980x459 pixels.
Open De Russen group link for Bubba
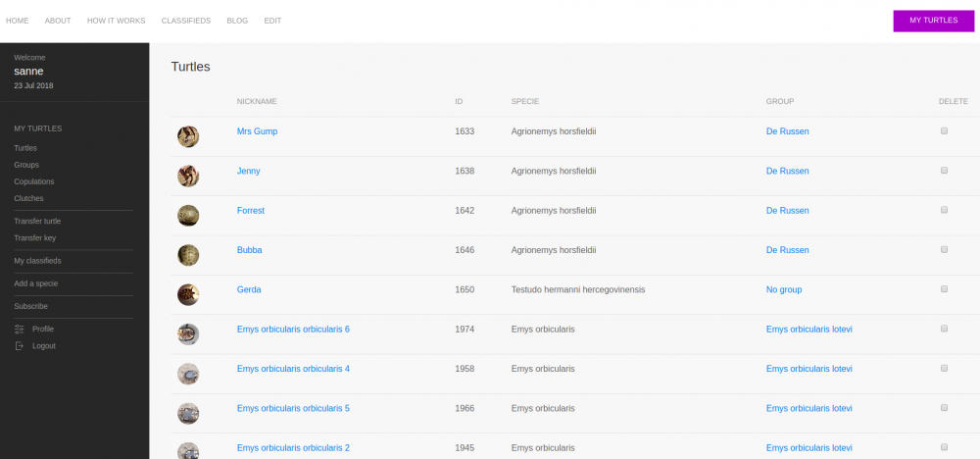[787, 250]
